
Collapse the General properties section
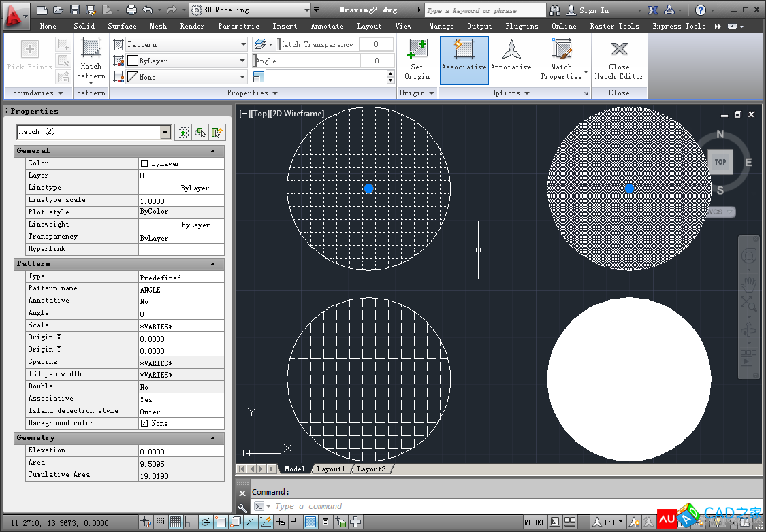213,151
